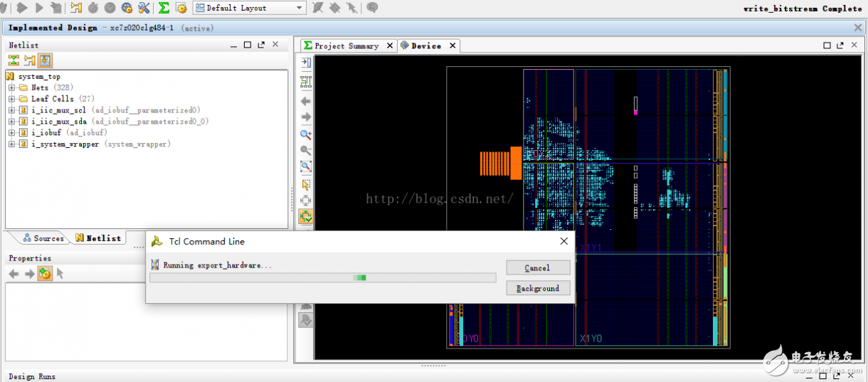The width and height of the screenshot is (868, 382).
Task: Click the left-arrow previous-view icon in Device toolbar
Action: [306, 101]
